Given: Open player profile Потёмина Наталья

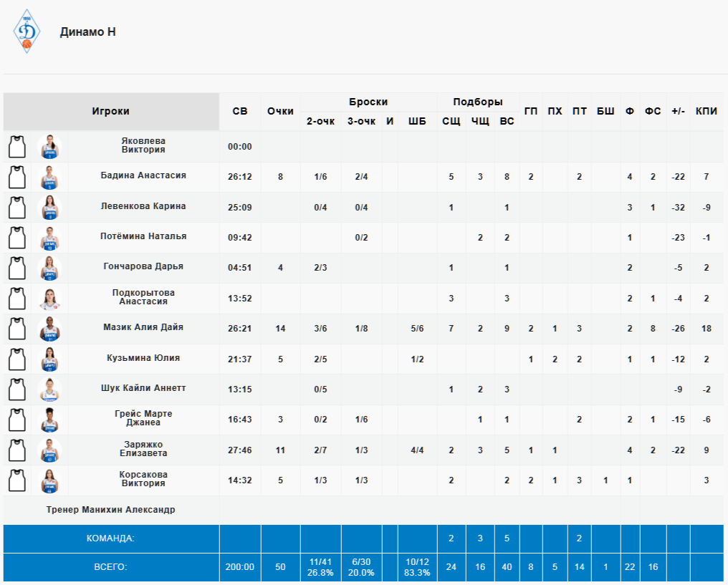Looking at the screenshot, I should pos(143,236).
